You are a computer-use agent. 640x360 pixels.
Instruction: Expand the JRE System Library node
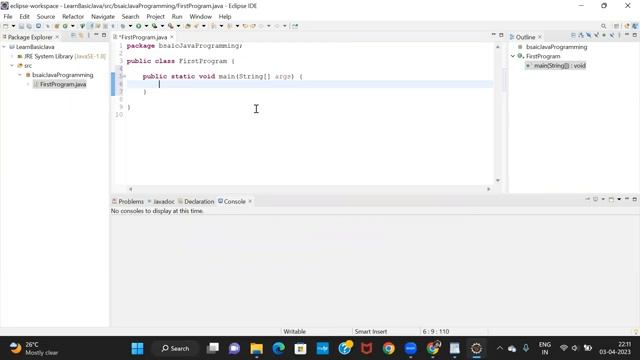(12, 56)
